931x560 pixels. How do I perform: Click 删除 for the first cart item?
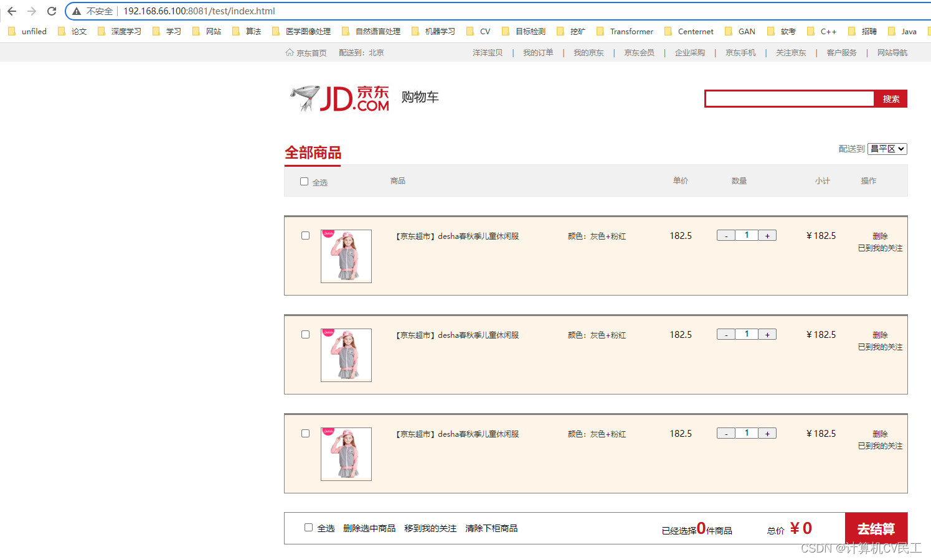(880, 236)
